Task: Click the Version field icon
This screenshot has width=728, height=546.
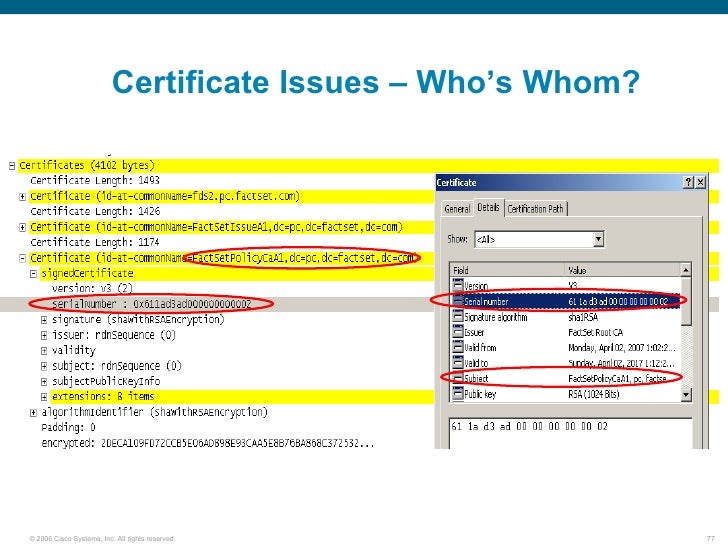Action: point(458,285)
